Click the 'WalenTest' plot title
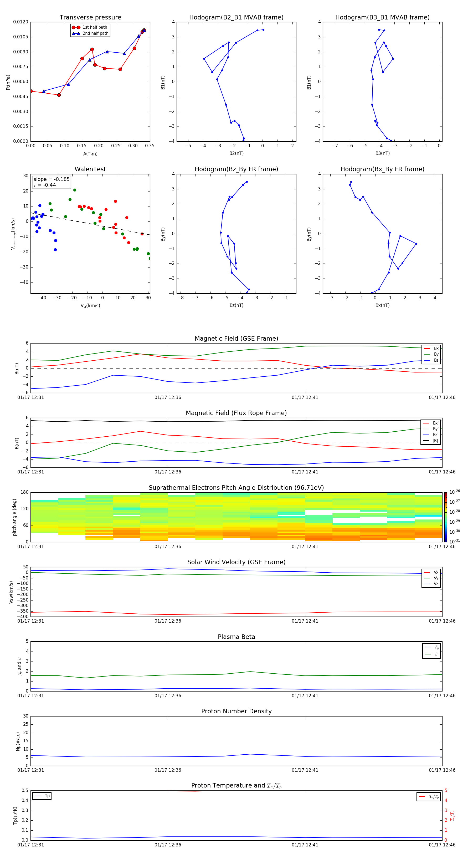Screen dimensions: 473x868 (x=90, y=169)
